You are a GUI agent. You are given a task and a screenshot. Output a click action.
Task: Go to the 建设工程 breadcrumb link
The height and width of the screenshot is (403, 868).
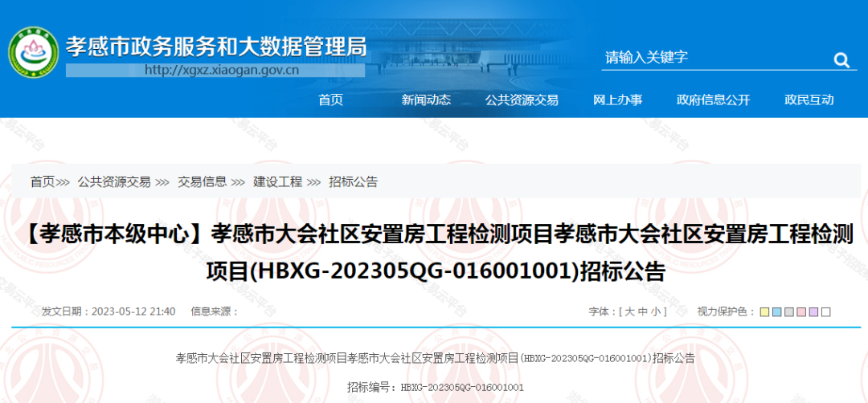(x=278, y=182)
